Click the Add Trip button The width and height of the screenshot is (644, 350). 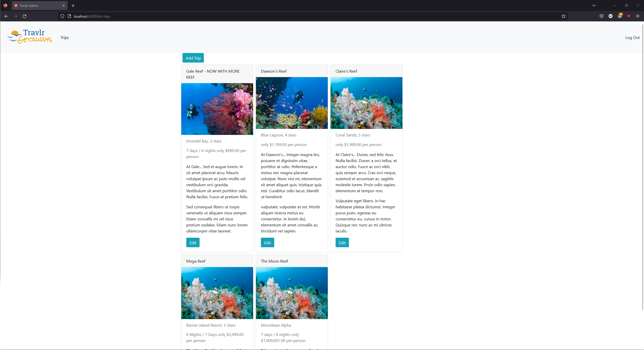[193, 58]
